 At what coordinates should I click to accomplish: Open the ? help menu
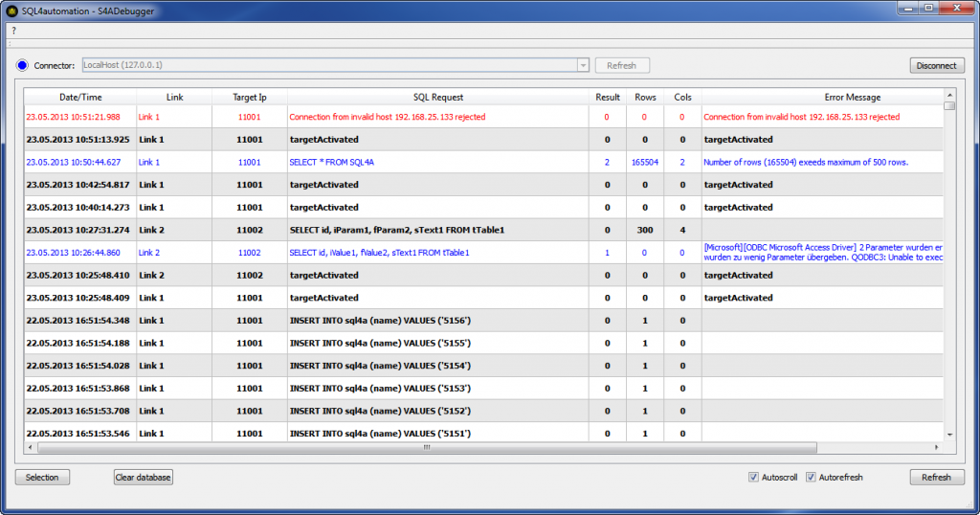[13, 31]
